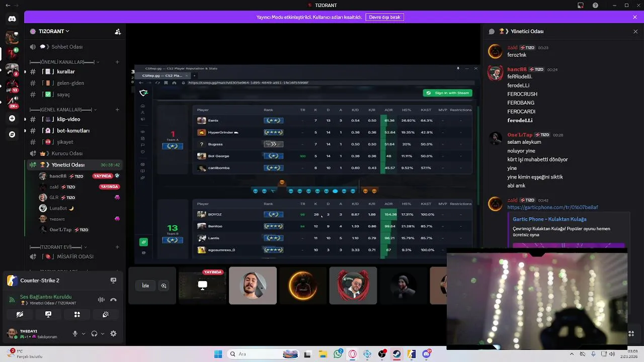Click the add channel plus next to GENEL KANALLAR
The height and width of the screenshot is (362, 644).
(x=117, y=110)
